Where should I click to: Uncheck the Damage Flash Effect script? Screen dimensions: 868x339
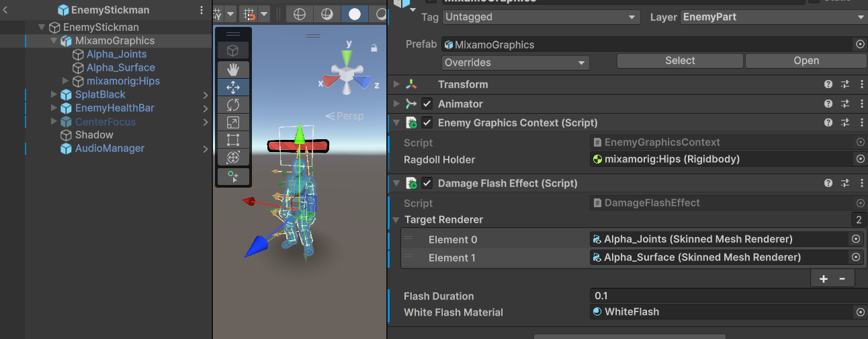(427, 184)
